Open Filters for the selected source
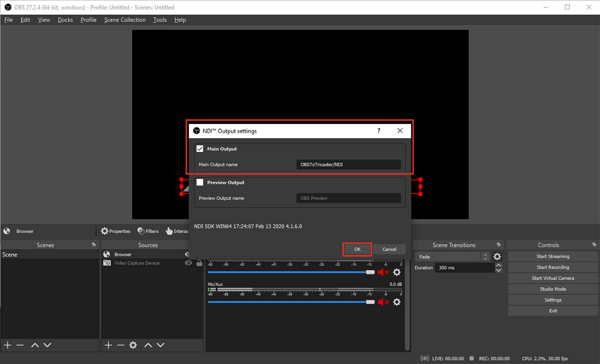The image size is (600, 364). (x=148, y=231)
